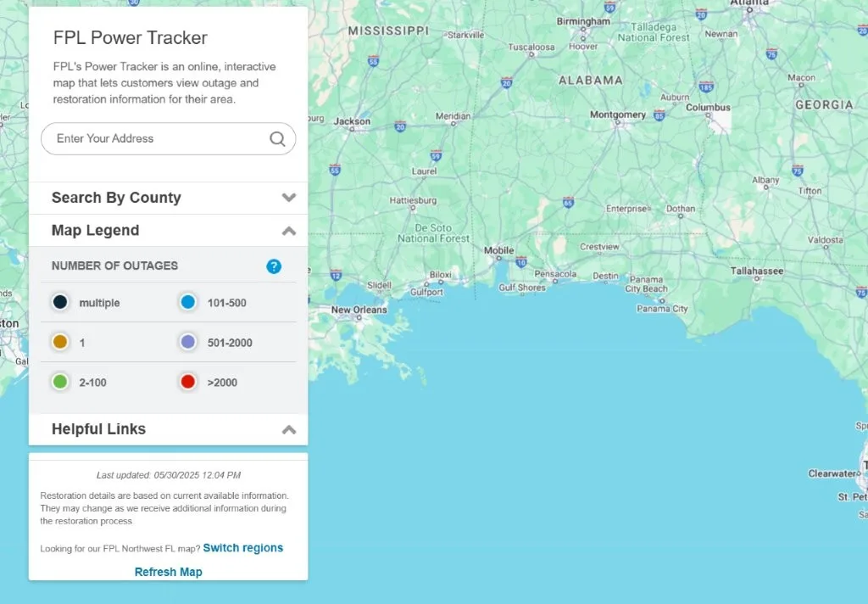Click Meridian on the map
The image size is (868, 604).
453,116
